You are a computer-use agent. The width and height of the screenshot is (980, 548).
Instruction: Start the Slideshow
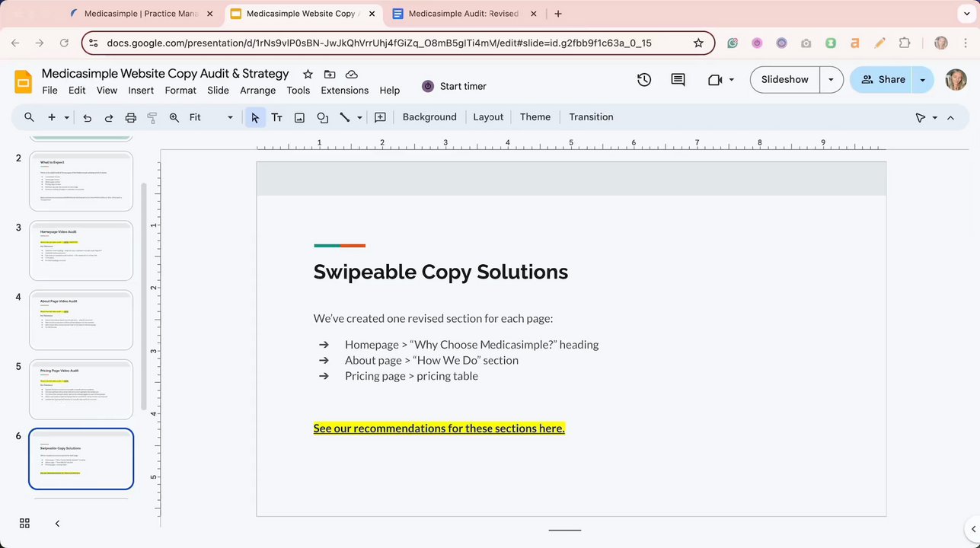(785, 80)
